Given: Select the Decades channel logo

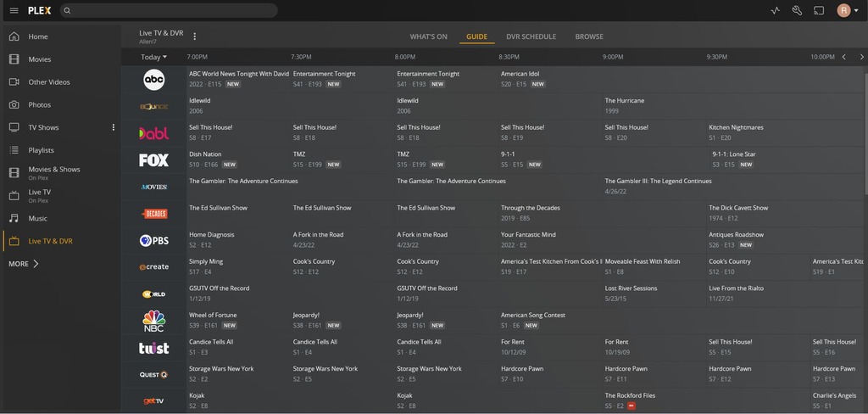Looking at the screenshot, I should (154, 214).
